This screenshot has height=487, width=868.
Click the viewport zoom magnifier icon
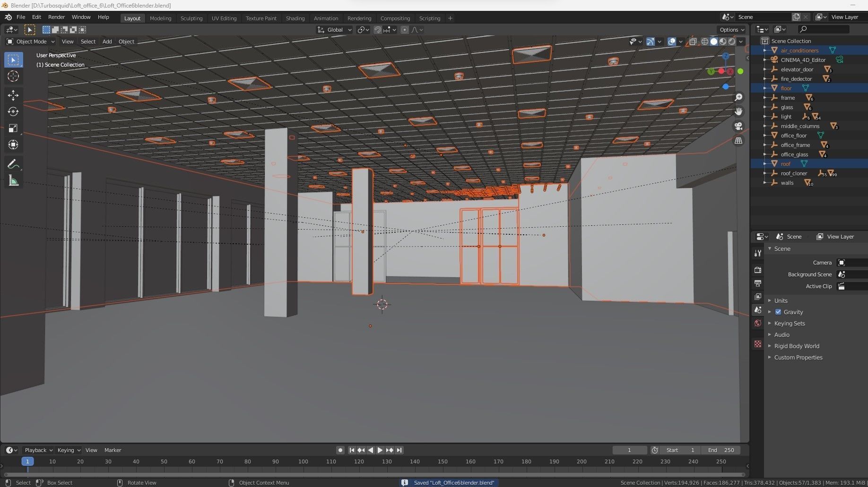pyautogui.click(x=738, y=97)
